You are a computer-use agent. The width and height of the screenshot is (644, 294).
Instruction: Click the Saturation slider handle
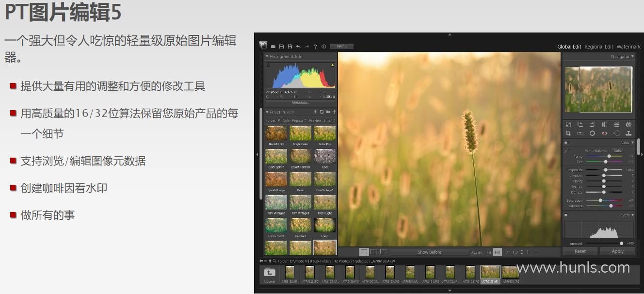click(600, 200)
